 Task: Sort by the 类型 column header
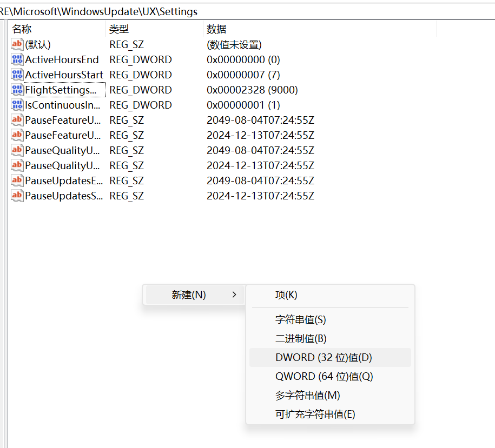click(x=154, y=29)
